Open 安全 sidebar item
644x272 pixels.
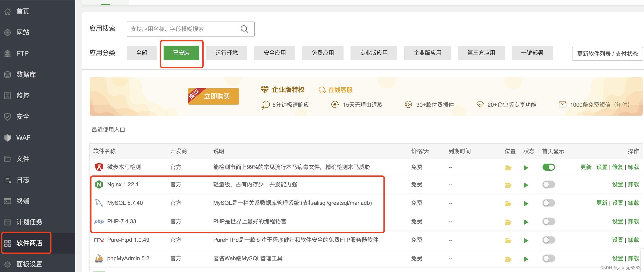22,117
